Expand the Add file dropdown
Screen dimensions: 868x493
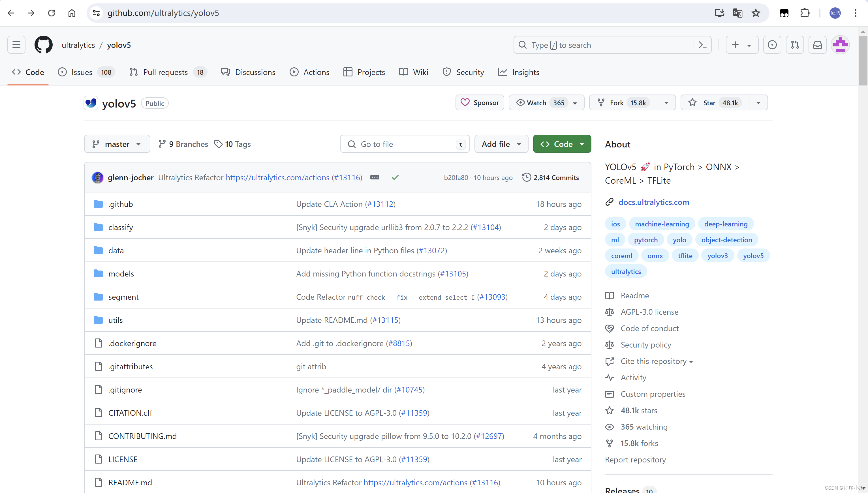click(x=501, y=144)
